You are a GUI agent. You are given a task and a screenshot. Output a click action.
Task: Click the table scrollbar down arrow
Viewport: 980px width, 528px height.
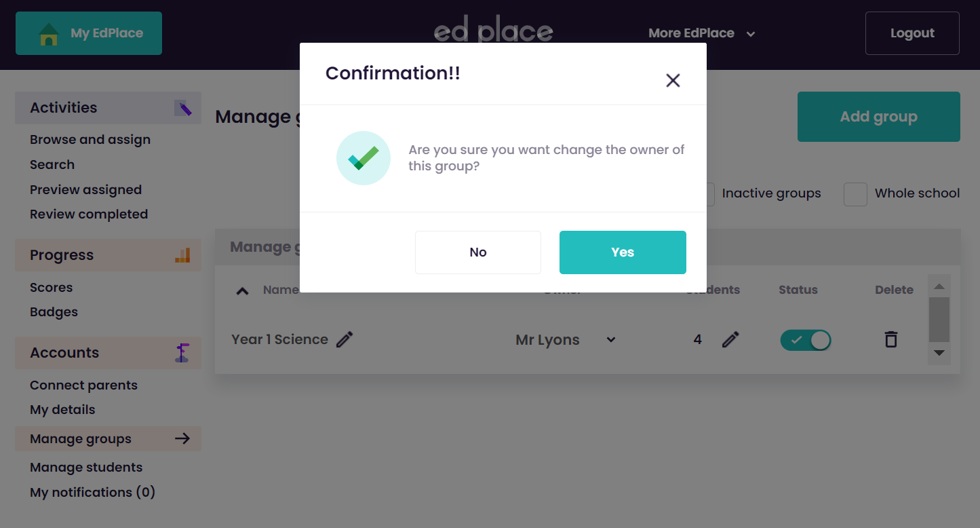pos(939,353)
